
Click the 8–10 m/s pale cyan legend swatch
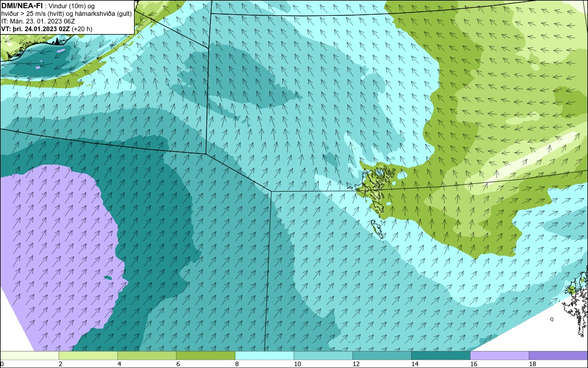point(265,355)
